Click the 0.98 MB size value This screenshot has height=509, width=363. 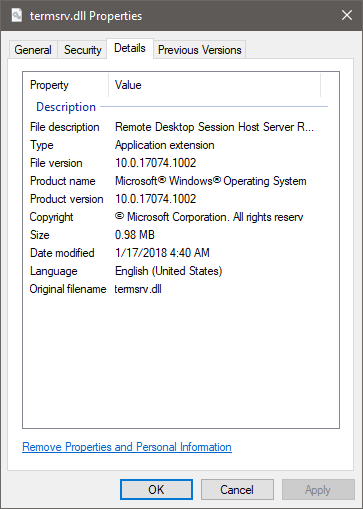[x=135, y=235]
